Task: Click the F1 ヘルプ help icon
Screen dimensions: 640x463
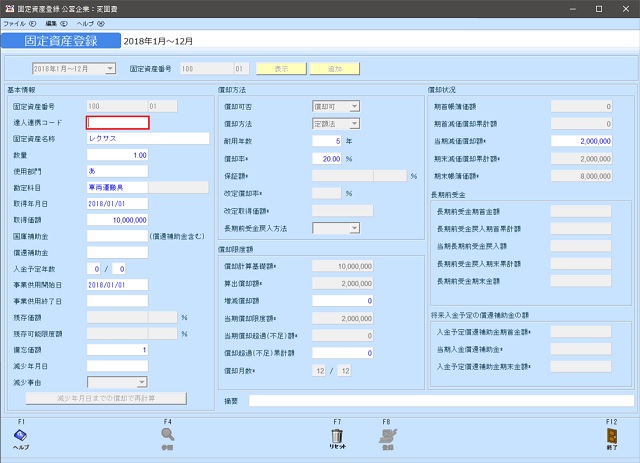Action: pyautogui.click(x=21, y=434)
